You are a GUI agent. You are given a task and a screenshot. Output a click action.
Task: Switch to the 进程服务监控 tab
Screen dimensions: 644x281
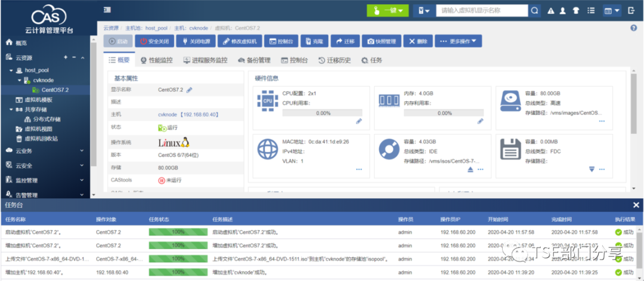coord(205,60)
